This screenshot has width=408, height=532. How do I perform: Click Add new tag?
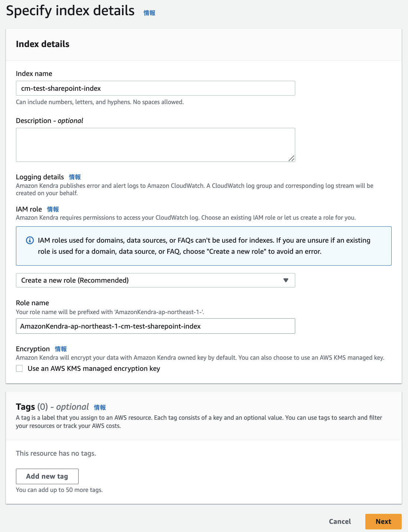[47, 476]
